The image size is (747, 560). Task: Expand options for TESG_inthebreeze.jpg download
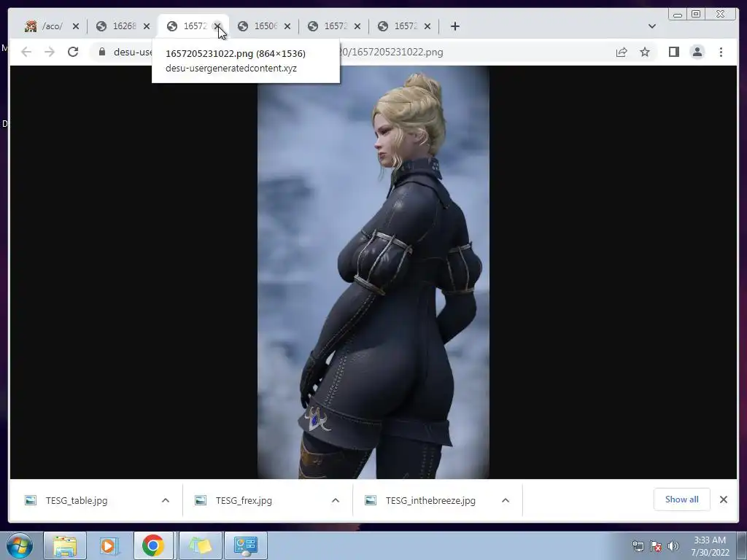click(506, 500)
